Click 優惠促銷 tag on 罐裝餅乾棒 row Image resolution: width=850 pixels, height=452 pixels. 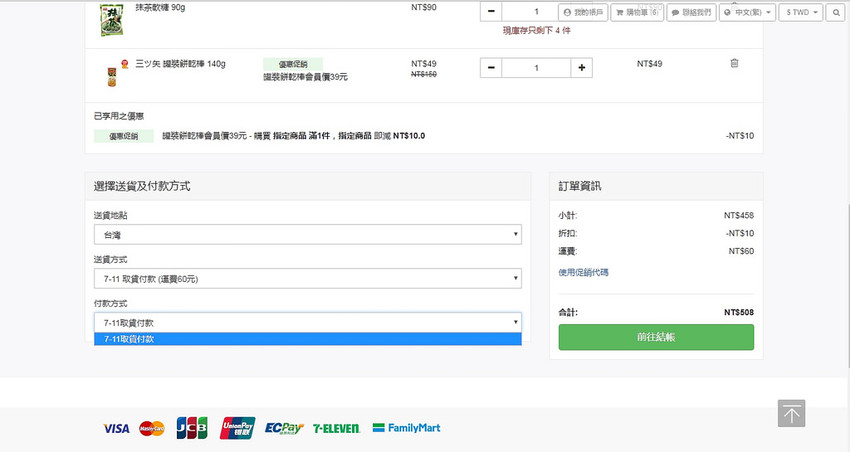293,64
